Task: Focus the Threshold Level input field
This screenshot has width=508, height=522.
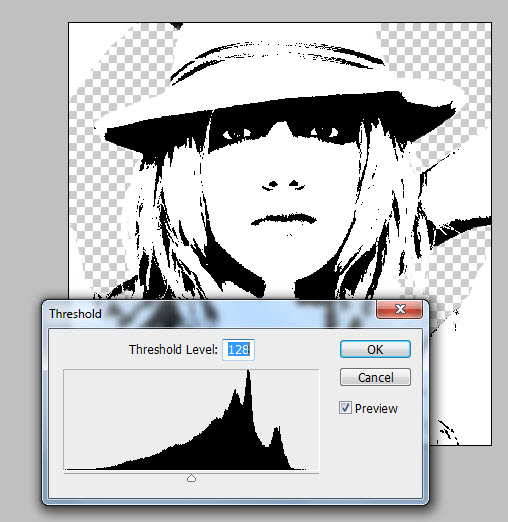Action: (x=238, y=350)
